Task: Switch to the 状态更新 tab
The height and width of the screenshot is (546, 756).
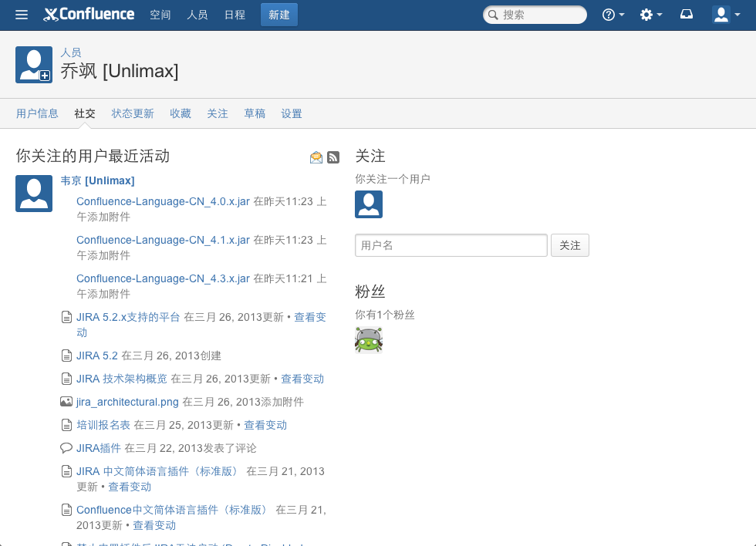Action: [x=132, y=113]
